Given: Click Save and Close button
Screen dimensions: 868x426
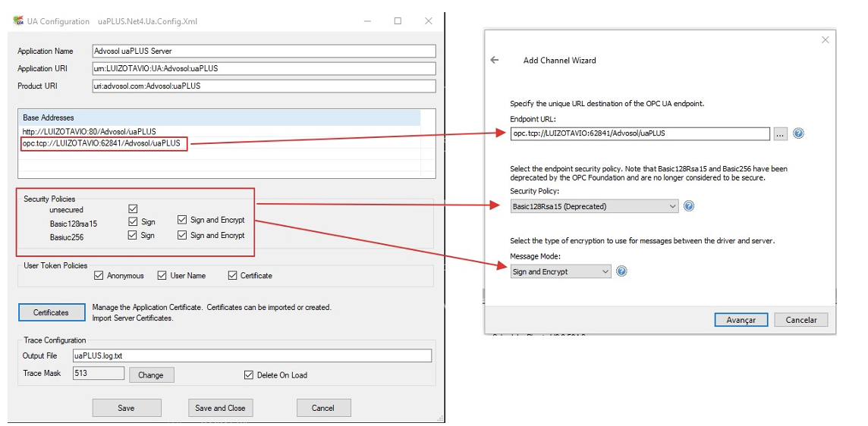Looking at the screenshot, I should (220, 408).
